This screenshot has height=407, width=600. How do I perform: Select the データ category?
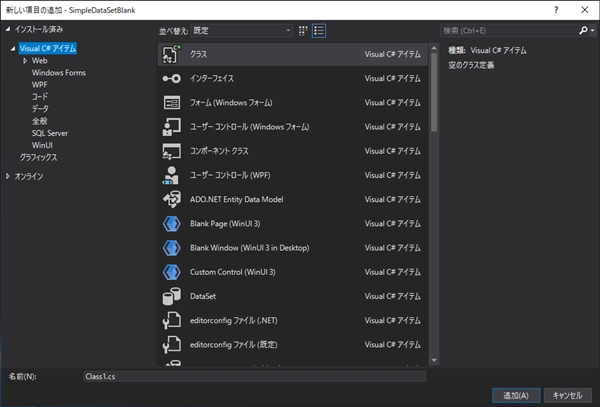point(40,109)
